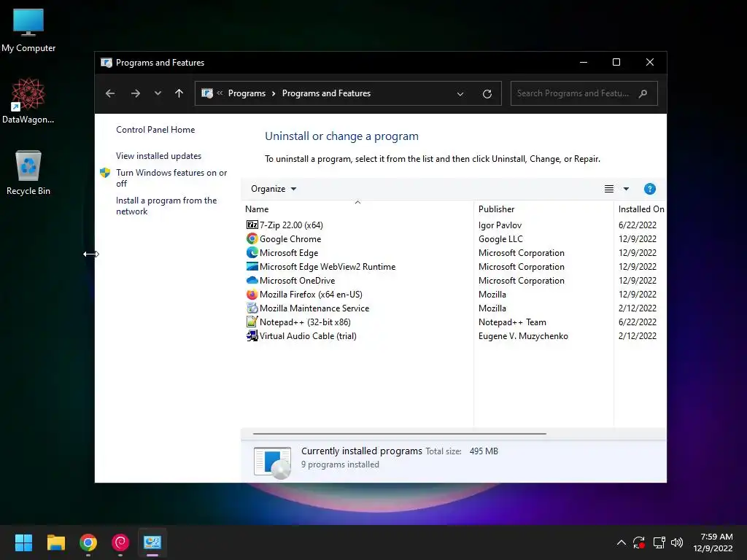The image size is (747, 560).
Task: Click Programs and Features breadcrumb segment
Action: (326, 93)
